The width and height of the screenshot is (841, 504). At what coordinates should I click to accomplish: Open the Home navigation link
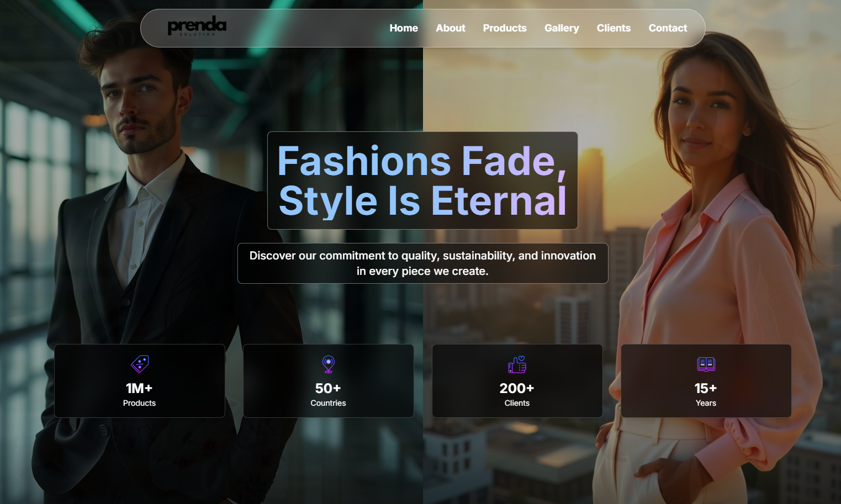(x=404, y=28)
